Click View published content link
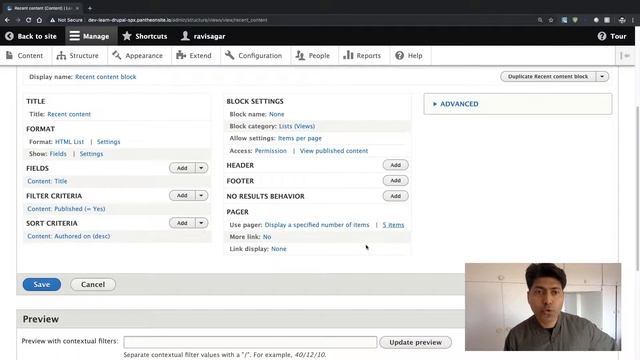The height and width of the screenshot is (360, 640). (x=334, y=151)
